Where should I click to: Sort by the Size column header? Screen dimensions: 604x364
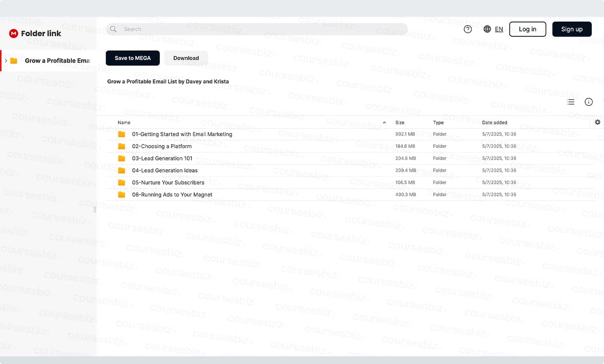[400, 122]
